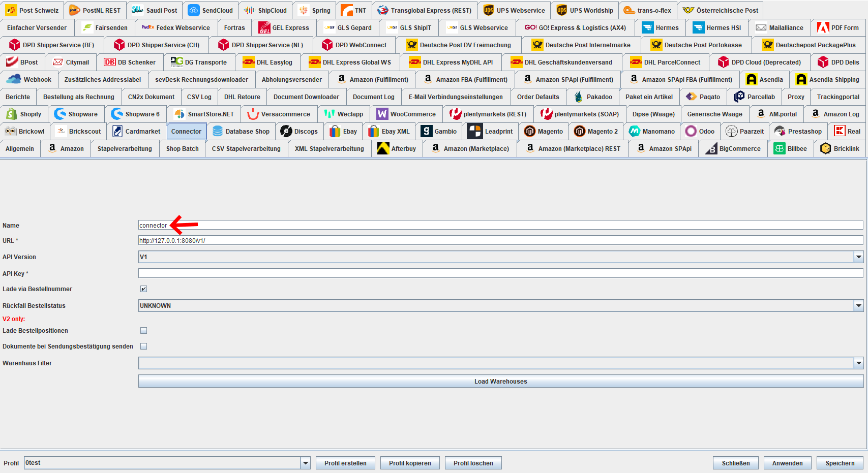868x473 pixels.
Task: Switch to the Allgemein tab
Action: tap(20, 148)
